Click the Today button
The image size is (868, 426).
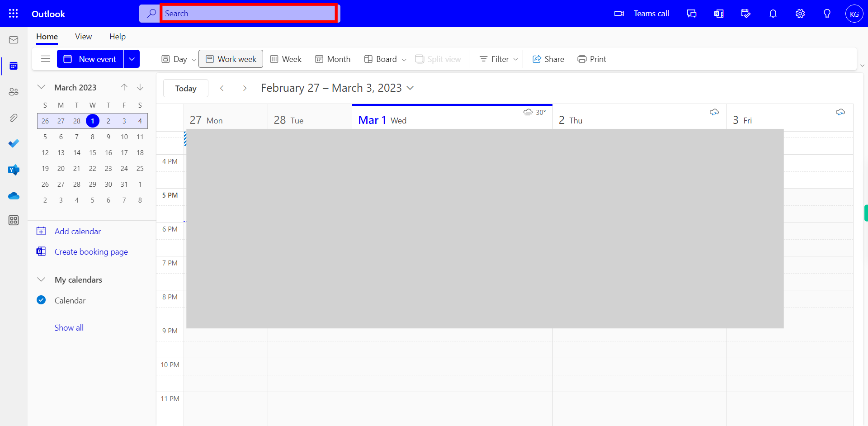pos(186,88)
